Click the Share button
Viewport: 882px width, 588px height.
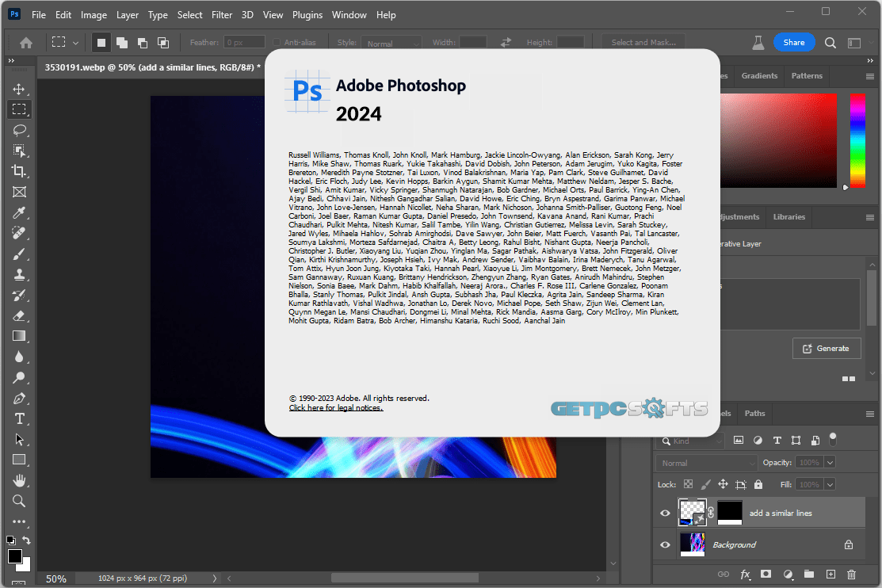tap(794, 42)
